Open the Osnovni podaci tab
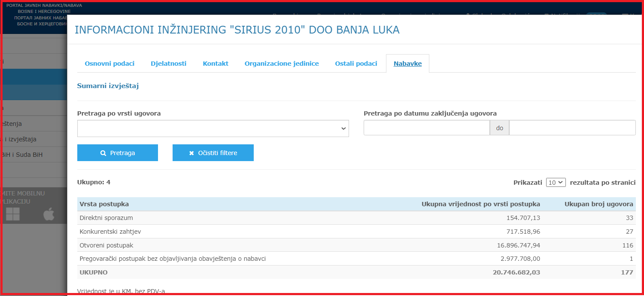The height and width of the screenshot is (296, 644). (109, 64)
